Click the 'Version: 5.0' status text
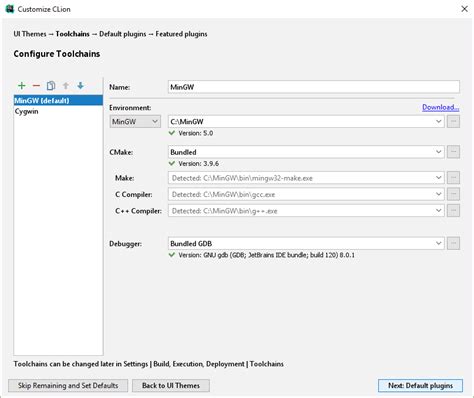 click(196, 133)
